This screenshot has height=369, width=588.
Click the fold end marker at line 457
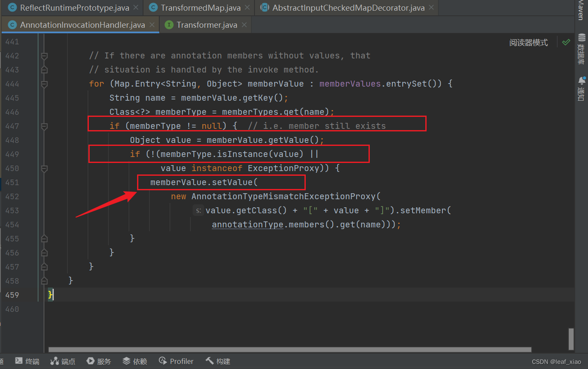[44, 267]
